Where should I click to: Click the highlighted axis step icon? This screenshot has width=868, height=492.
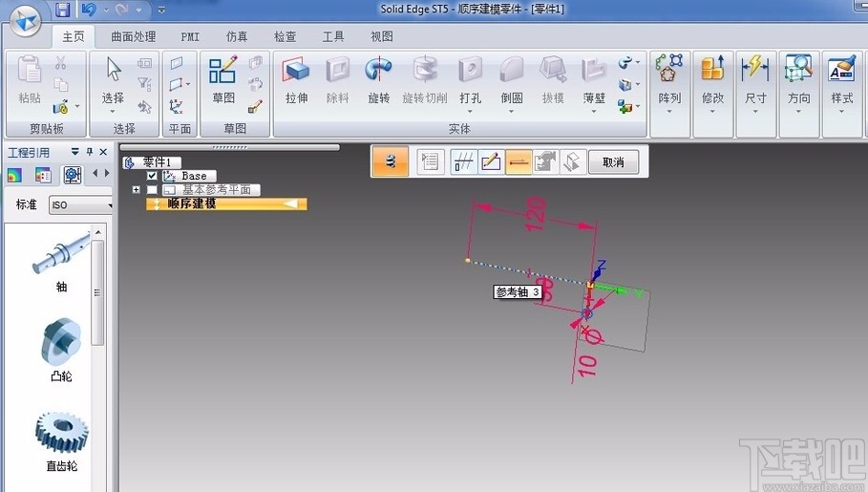[519, 162]
